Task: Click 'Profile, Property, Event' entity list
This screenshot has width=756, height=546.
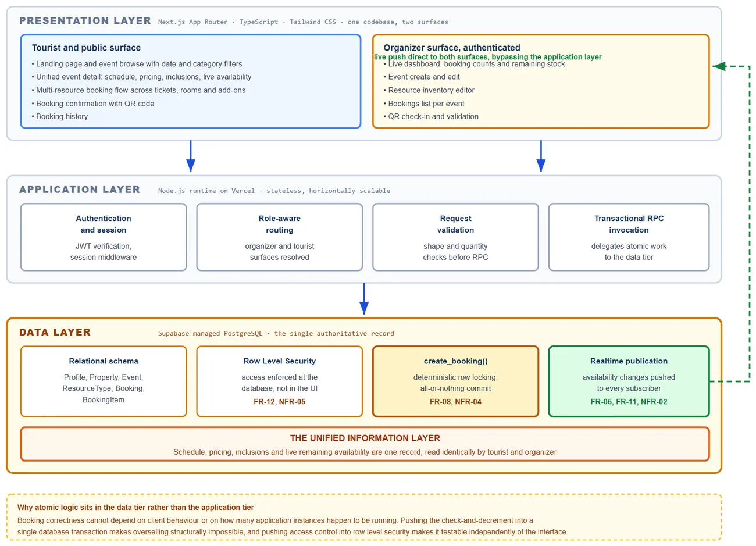Action: coord(104,388)
